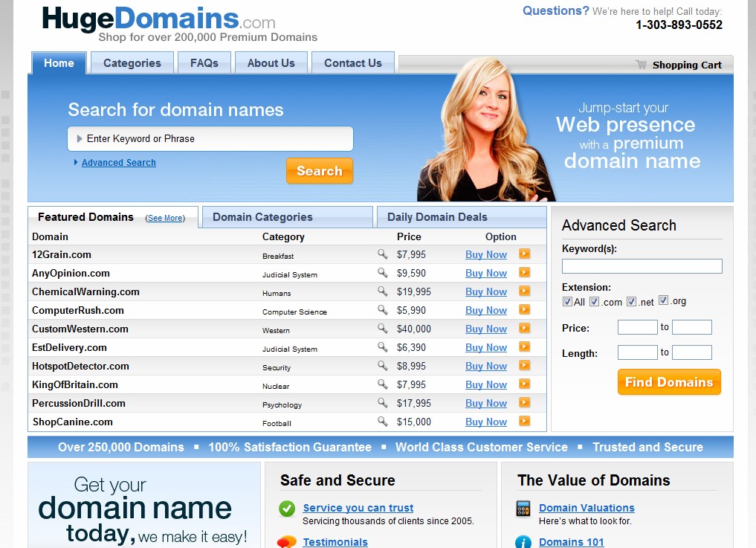Go to the About Us tab
This screenshot has width=756, height=548.
pyautogui.click(x=271, y=63)
